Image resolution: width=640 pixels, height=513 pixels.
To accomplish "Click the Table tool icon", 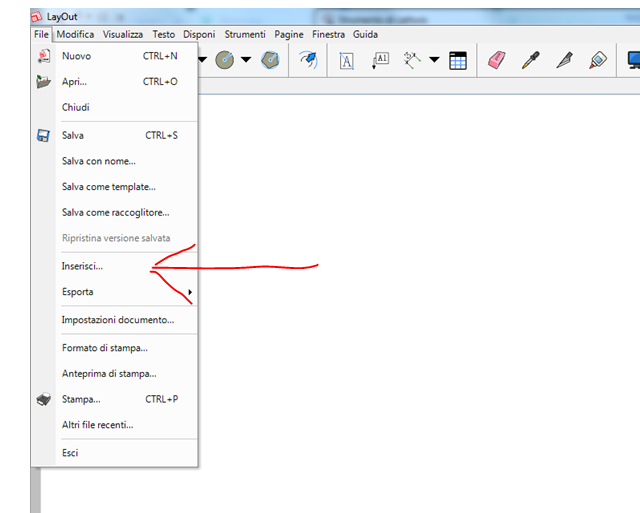I will coord(458,61).
